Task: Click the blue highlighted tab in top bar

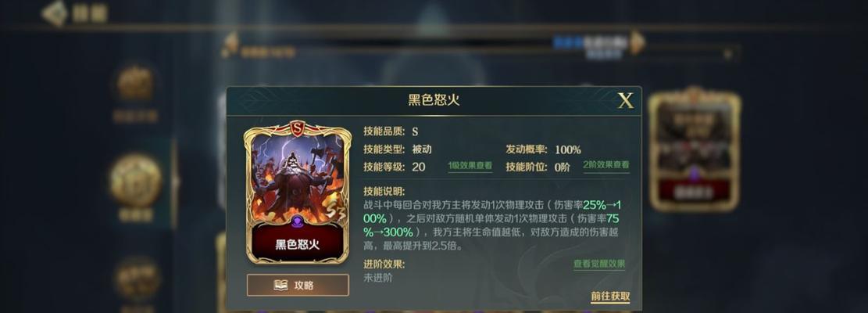Action: (569, 42)
